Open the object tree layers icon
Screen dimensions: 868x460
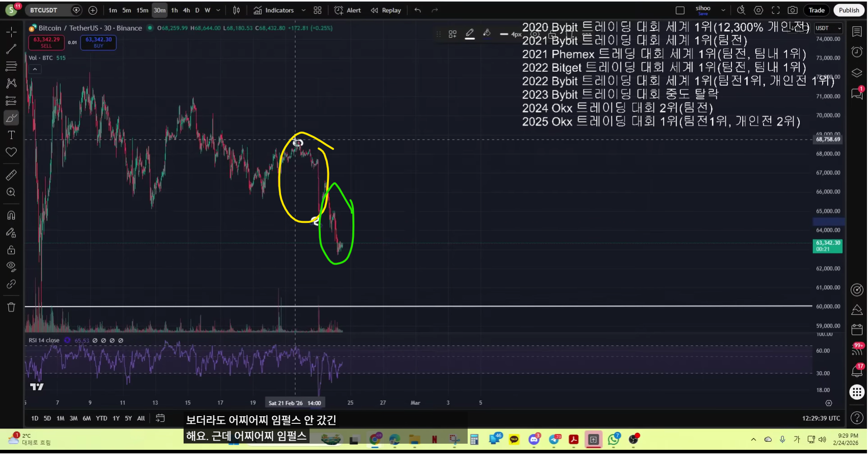pyautogui.click(x=857, y=73)
